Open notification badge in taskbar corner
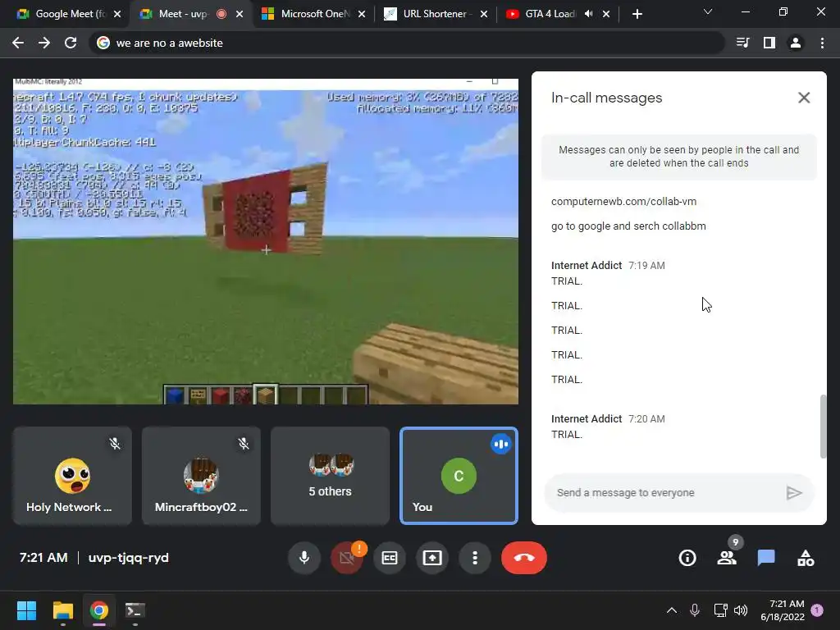 [817, 609]
